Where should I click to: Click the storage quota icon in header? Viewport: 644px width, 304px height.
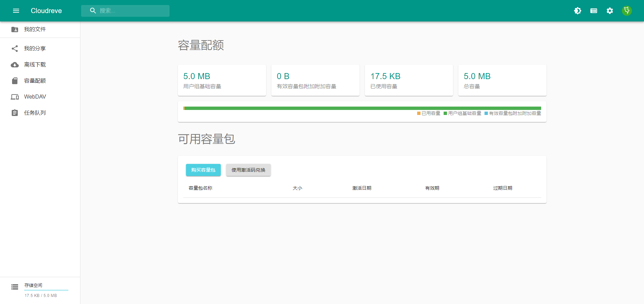[x=594, y=11]
